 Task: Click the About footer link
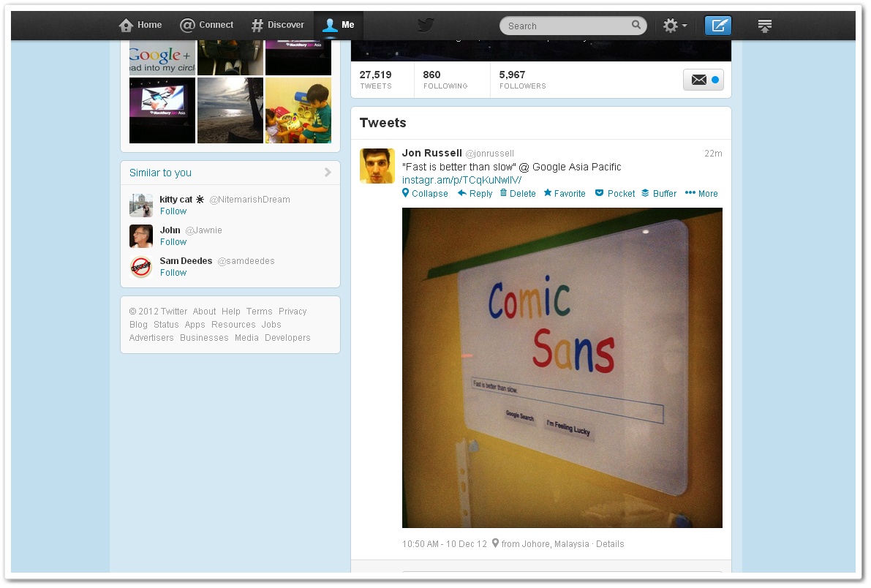pos(205,312)
